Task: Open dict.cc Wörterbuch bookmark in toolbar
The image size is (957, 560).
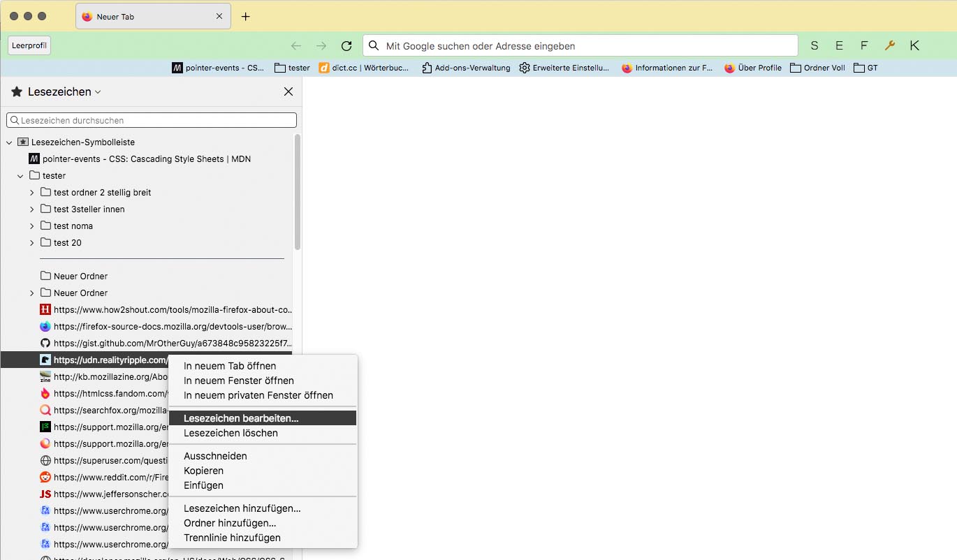Action: point(364,68)
